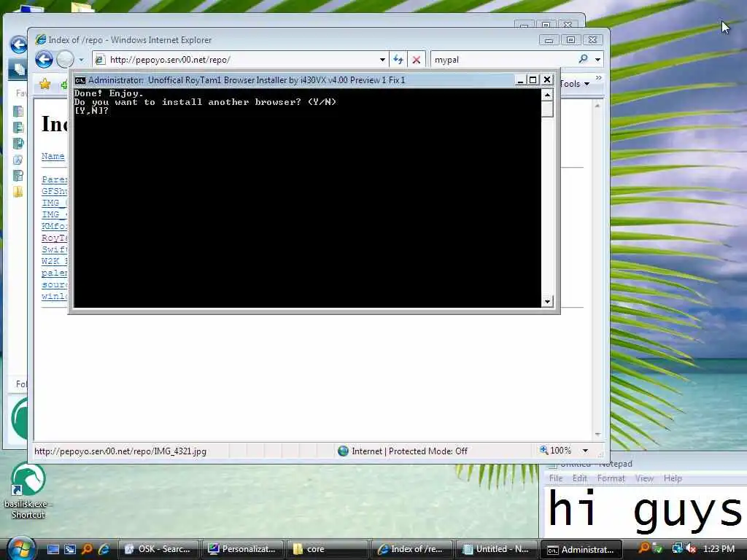Open the sour... link in the repo
This screenshot has height=560, width=747.
(x=54, y=284)
